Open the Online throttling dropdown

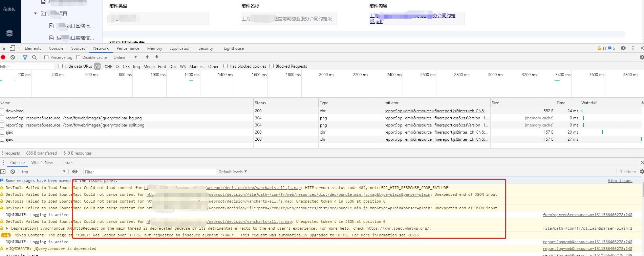click(x=125, y=57)
